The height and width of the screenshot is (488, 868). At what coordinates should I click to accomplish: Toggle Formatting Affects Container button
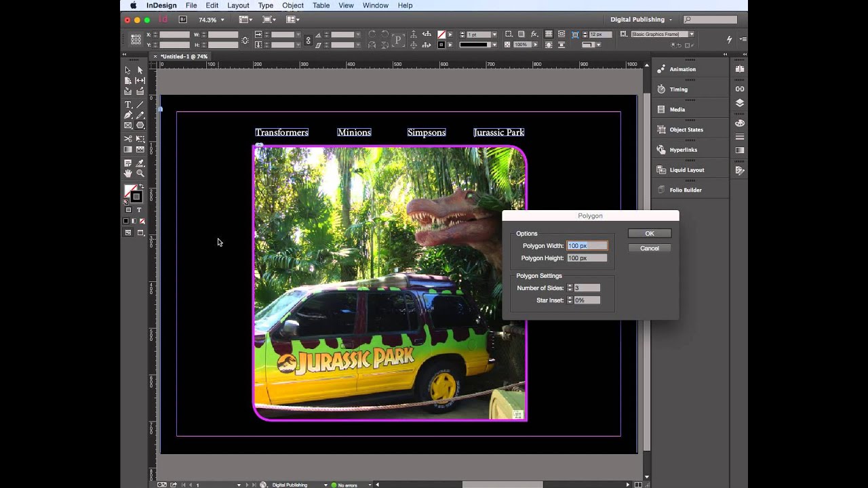pyautogui.click(x=128, y=210)
